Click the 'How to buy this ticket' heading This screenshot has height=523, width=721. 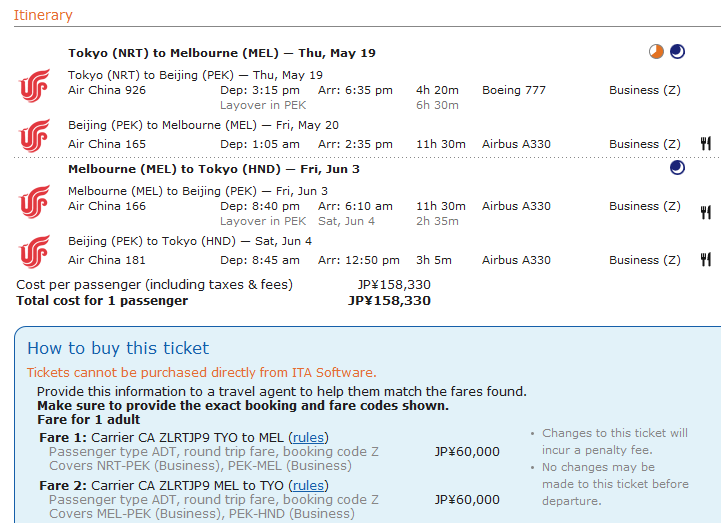[x=118, y=348]
